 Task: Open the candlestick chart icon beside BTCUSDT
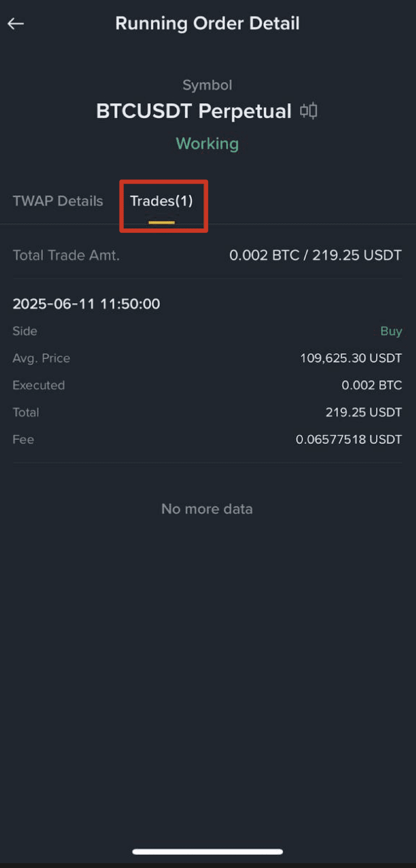click(309, 111)
